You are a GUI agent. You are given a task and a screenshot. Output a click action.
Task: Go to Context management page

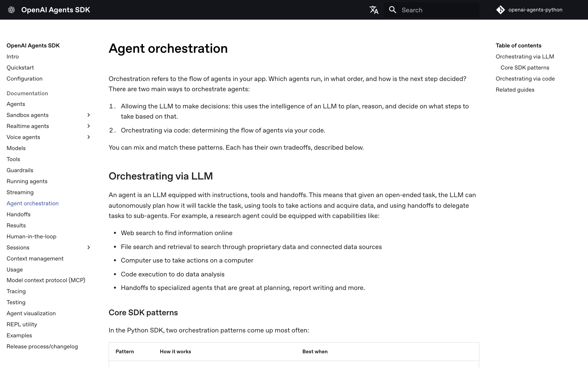coord(35,258)
